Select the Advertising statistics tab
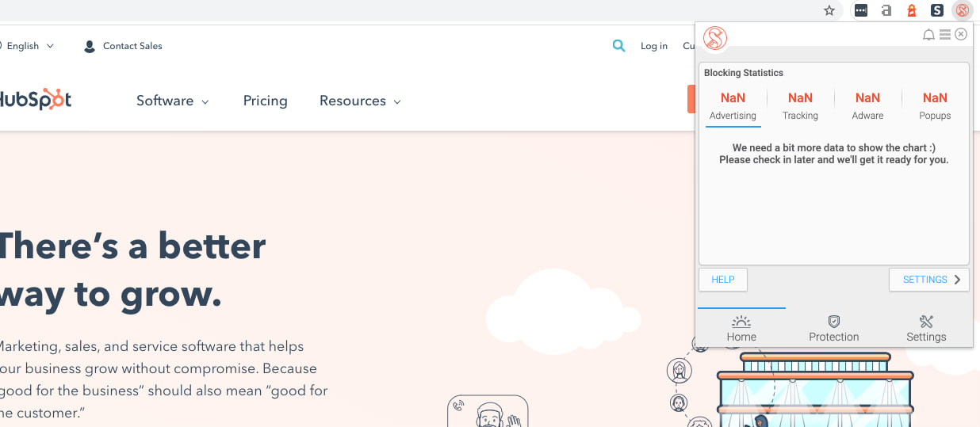 (x=733, y=106)
